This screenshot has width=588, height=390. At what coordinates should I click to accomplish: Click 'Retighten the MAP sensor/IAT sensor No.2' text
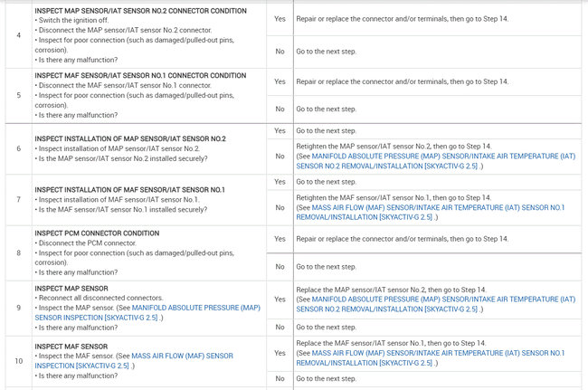point(380,146)
